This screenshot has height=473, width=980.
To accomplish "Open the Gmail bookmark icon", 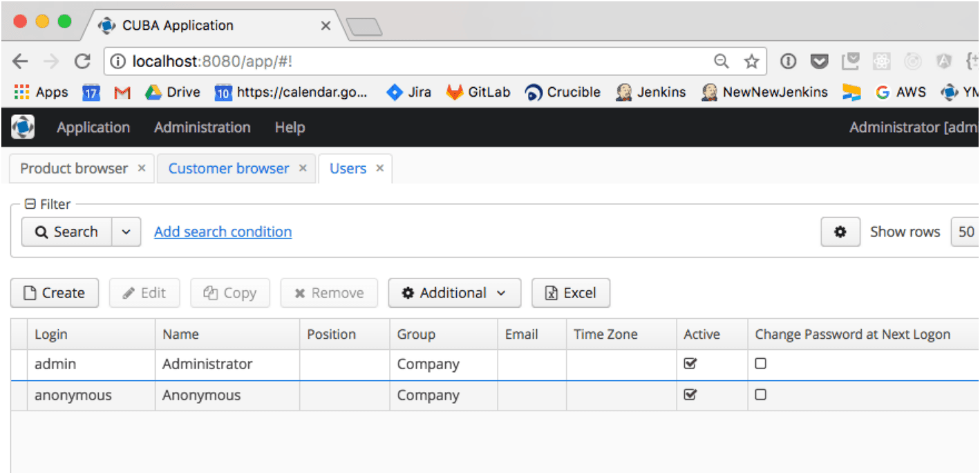I will click(x=122, y=92).
